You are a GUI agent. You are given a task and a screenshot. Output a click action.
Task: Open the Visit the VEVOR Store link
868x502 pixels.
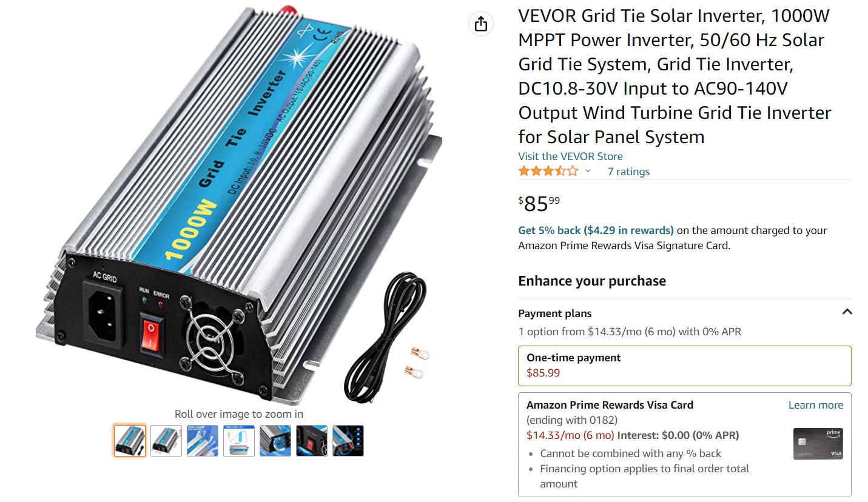tap(570, 156)
